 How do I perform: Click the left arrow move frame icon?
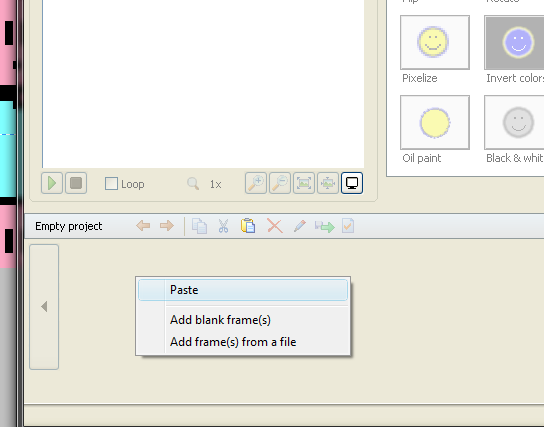143,226
